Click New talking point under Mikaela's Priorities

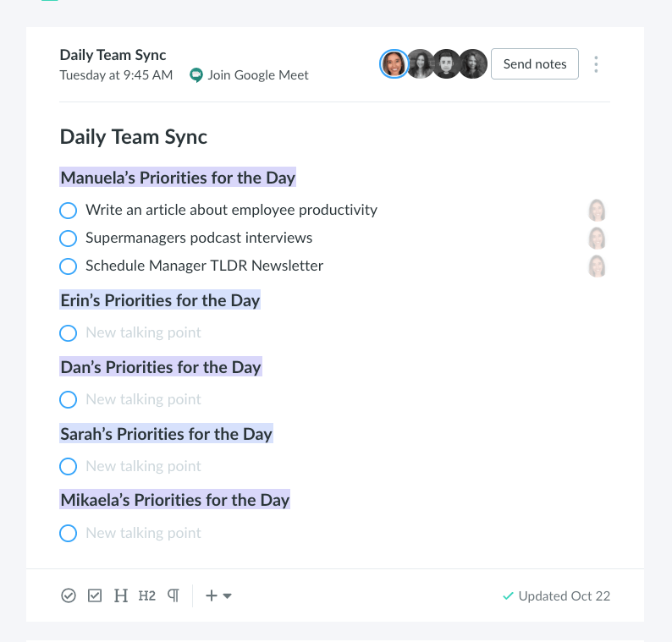tap(143, 533)
